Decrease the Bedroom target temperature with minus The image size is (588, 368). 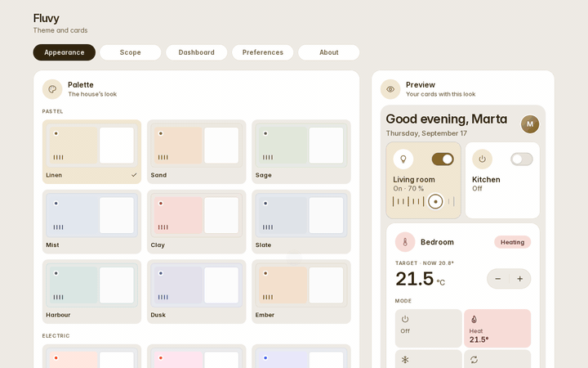point(498,279)
